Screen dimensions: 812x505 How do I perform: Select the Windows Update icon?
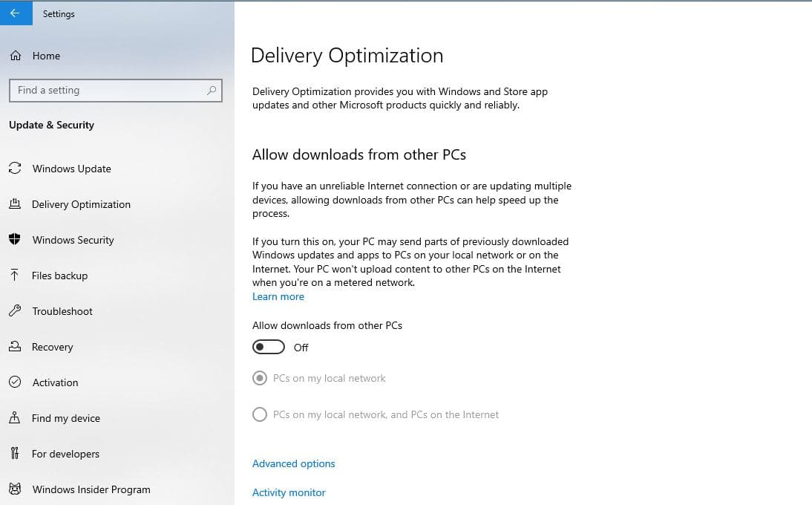point(15,169)
